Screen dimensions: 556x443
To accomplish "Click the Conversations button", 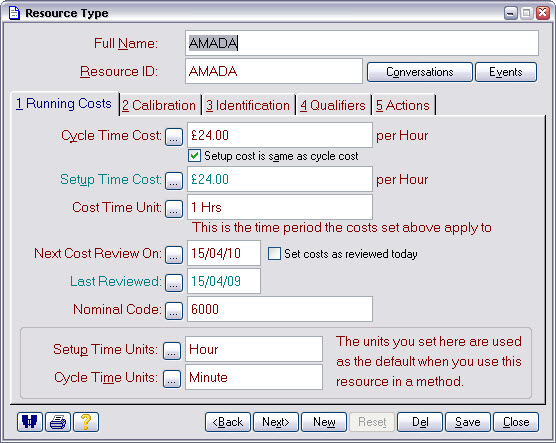I will pyautogui.click(x=420, y=72).
